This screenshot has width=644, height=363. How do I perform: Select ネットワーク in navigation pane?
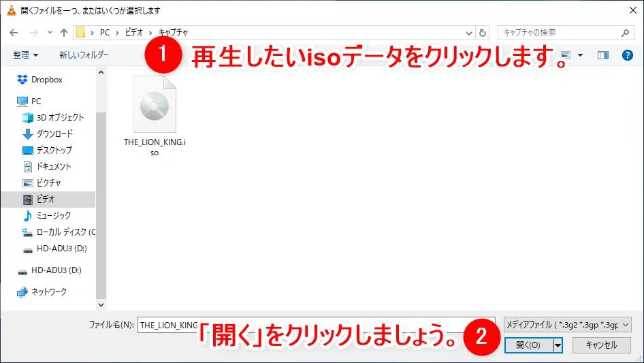42,292
